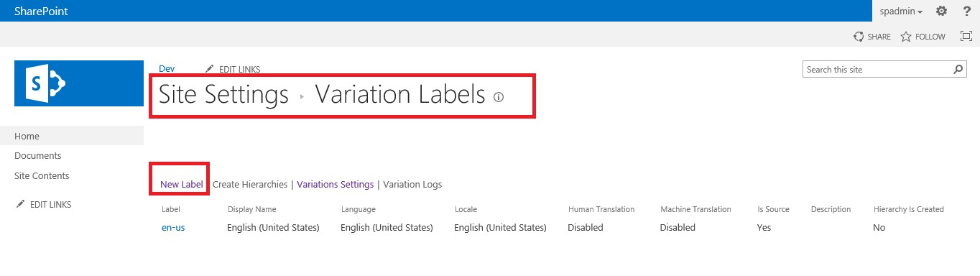Open the settings gear icon
980x276 pixels.
[941, 11]
